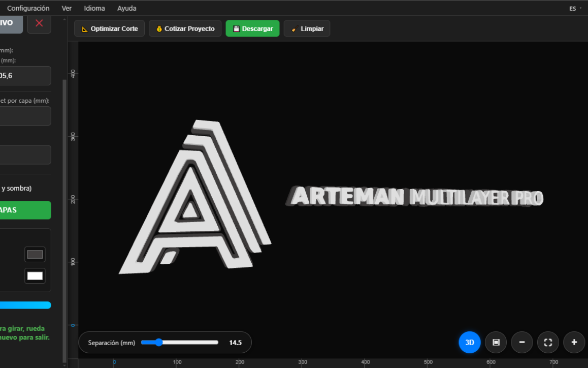This screenshot has height=368, width=588.
Task: Open the Configuración menu
Action: (28, 8)
